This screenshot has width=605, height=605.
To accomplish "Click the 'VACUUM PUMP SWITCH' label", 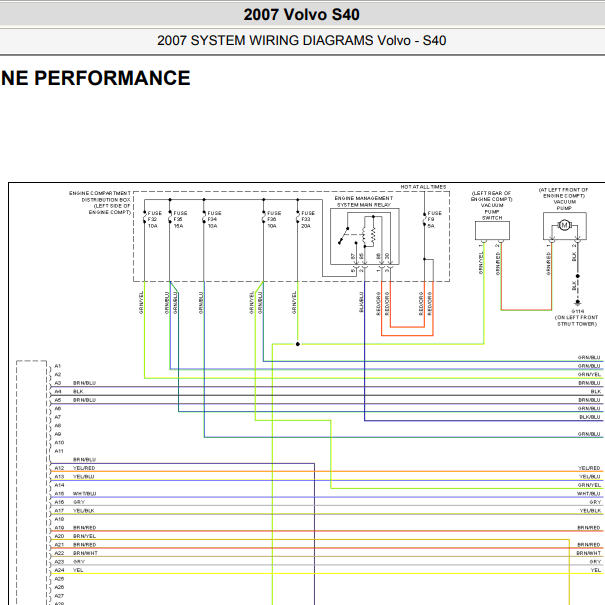I will point(492,211).
